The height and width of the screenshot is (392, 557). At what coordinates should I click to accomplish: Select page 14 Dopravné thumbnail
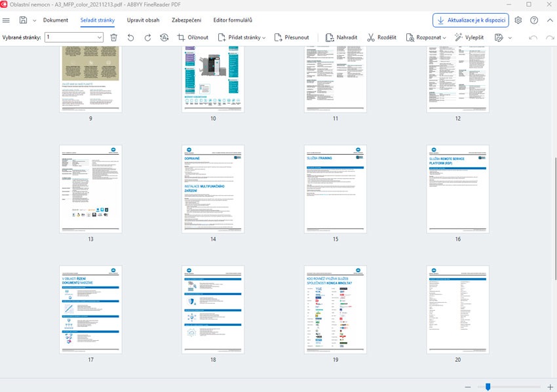pos(213,189)
